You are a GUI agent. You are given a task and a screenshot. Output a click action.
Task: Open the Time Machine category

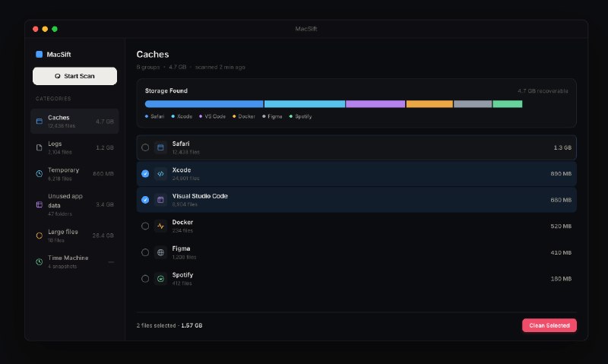(x=74, y=261)
